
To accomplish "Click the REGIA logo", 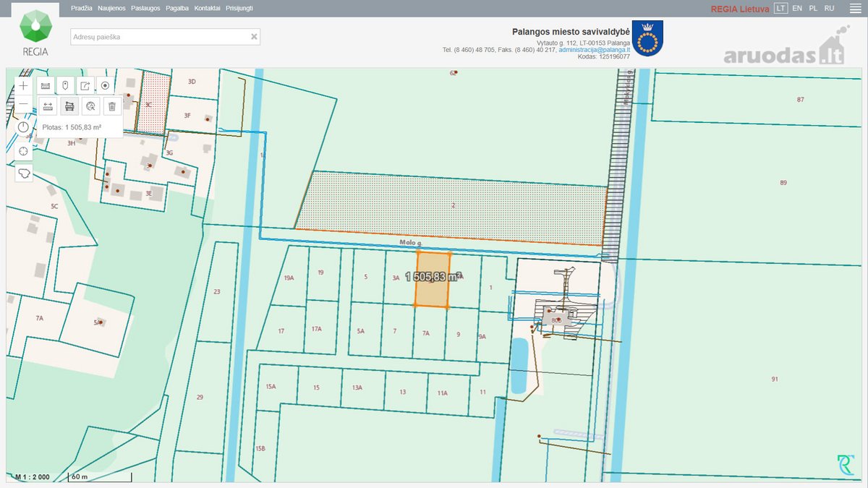I will pos(35,33).
